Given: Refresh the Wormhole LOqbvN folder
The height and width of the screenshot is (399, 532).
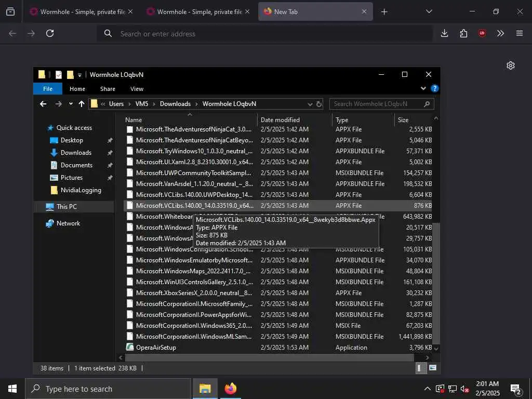Looking at the screenshot, I should (x=319, y=104).
